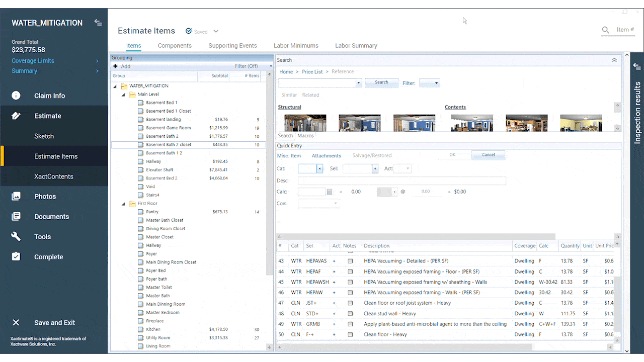Click Save and Exit X icon
Image resolution: width=644 pixels, height=362 pixels.
16,323
